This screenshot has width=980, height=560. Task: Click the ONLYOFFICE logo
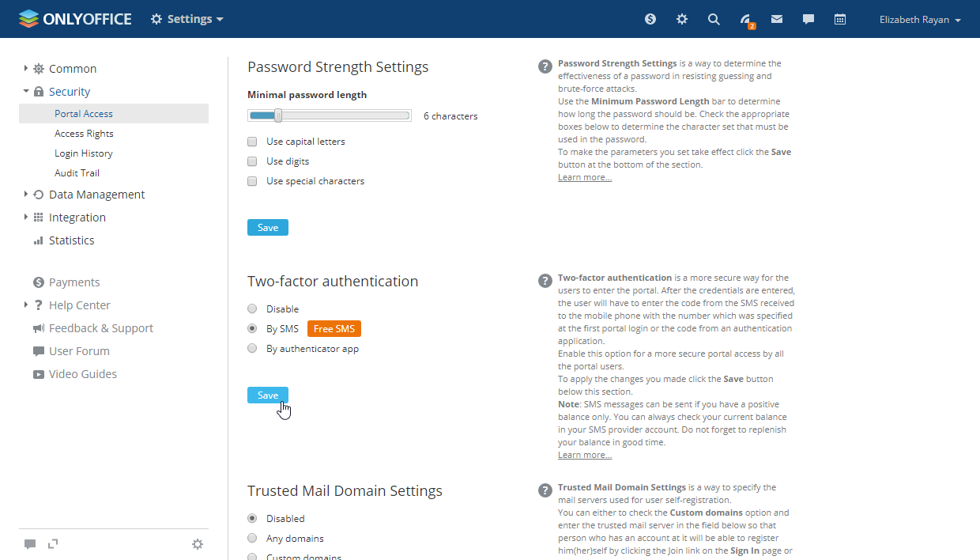pyautogui.click(x=75, y=19)
